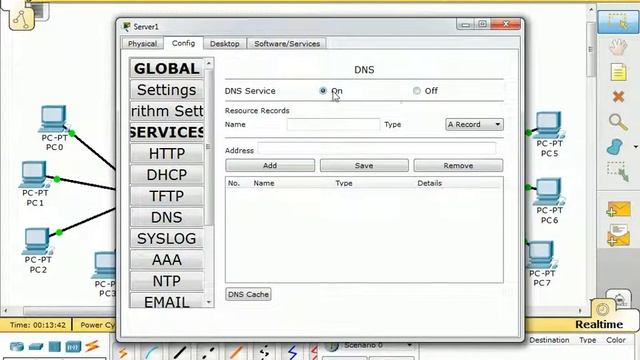Viewport: 640px width, 360px height.
Task: Switch to the Desktop tab
Action: tap(224, 44)
